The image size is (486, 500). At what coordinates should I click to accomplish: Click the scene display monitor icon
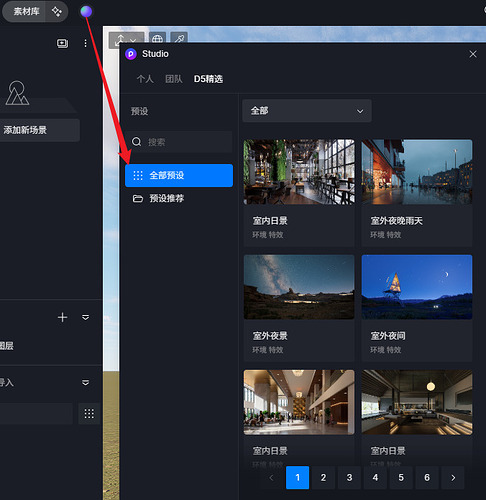coord(63,43)
